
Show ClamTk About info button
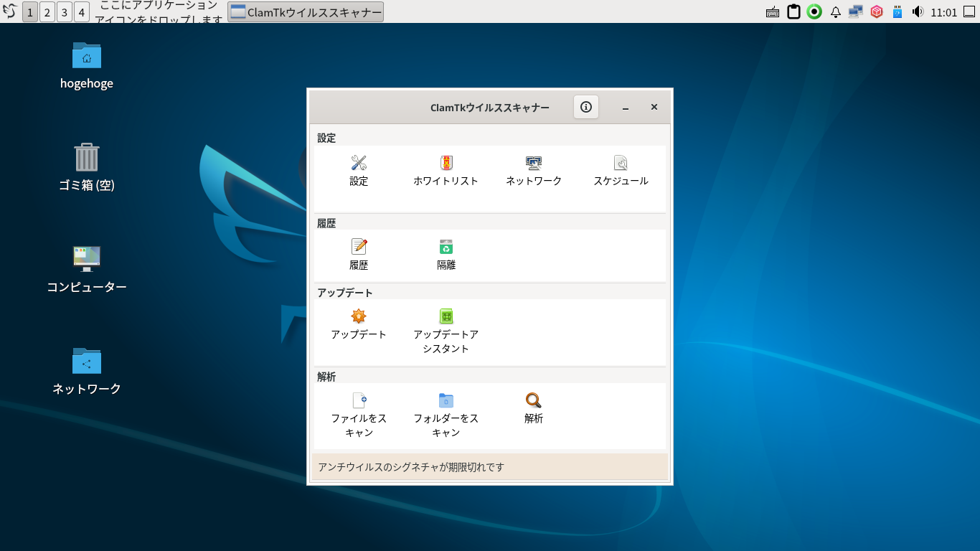pyautogui.click(x=586, y=107)
